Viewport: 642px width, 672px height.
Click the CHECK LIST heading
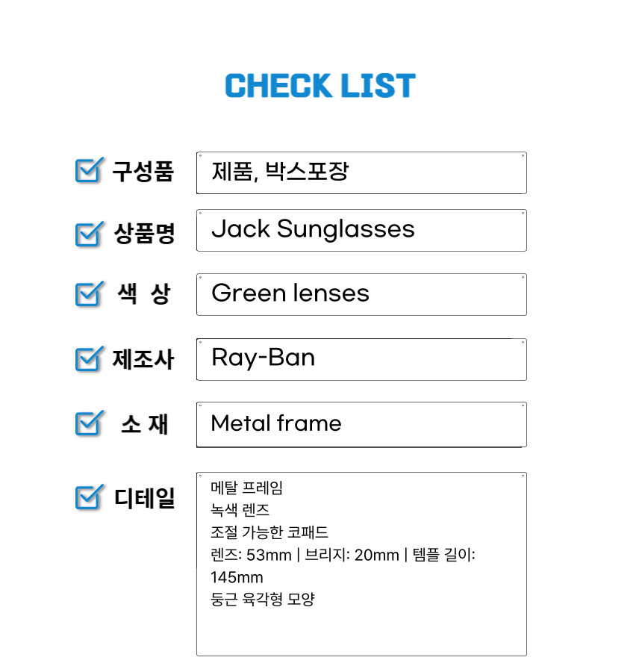tap(320, 86)
